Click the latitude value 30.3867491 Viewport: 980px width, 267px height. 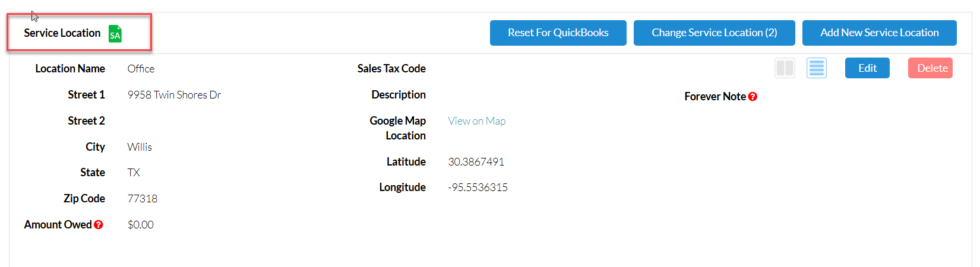(x=476, y=162)
